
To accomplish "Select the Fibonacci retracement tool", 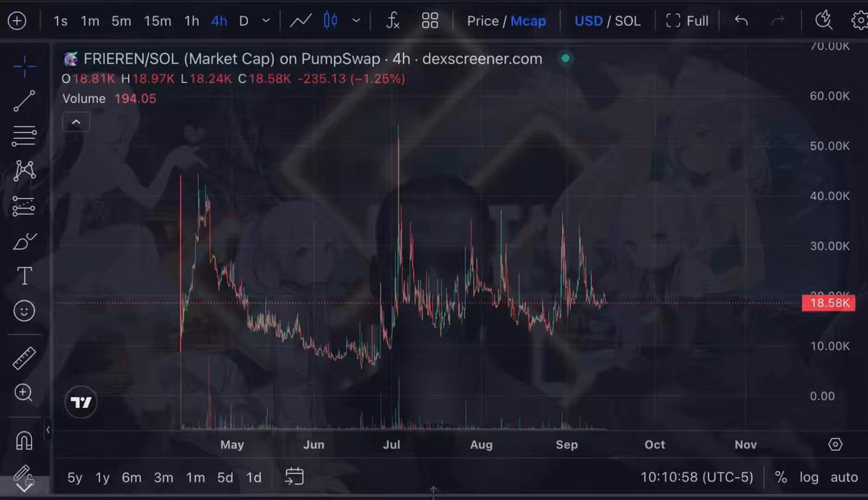I will (24, 136).
